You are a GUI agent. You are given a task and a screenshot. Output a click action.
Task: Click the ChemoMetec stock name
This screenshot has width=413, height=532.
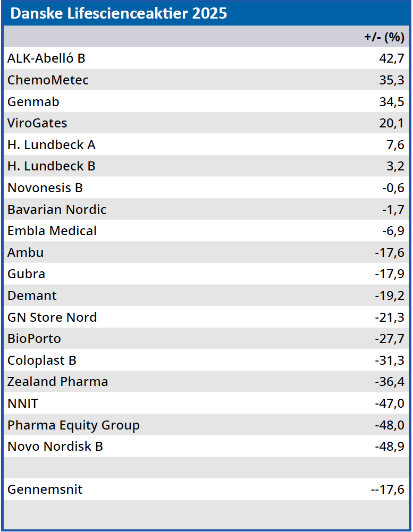coord(48,80)
